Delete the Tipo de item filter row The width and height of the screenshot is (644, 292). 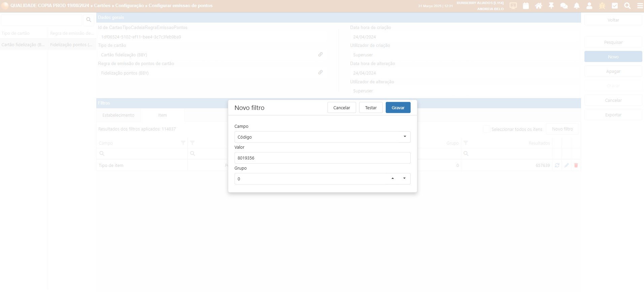(576, 165)
